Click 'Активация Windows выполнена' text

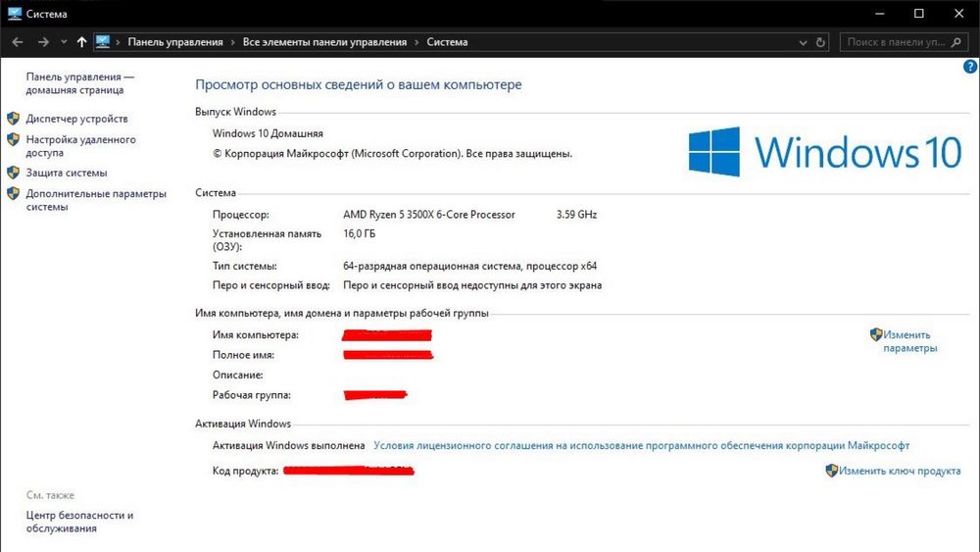point(288,445)
